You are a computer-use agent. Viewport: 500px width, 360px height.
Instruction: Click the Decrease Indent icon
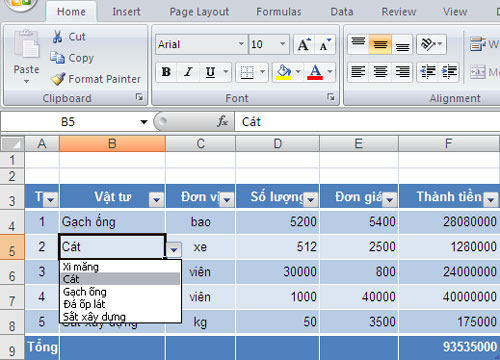pos(428,72)
